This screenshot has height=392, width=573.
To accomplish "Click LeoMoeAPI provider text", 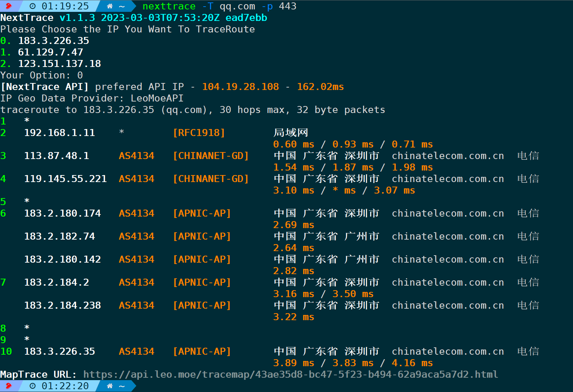I will click(x=157, y=98).
